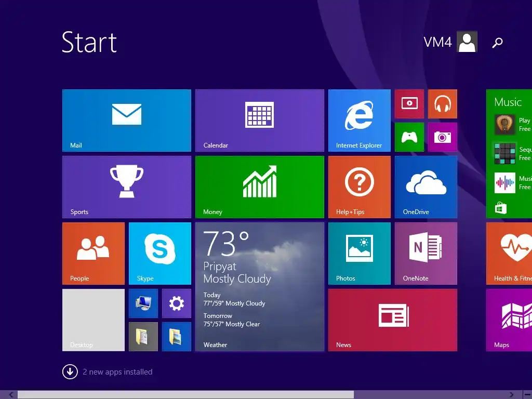
Task: Open the Mail tile
Action: (x=127, y=121)
